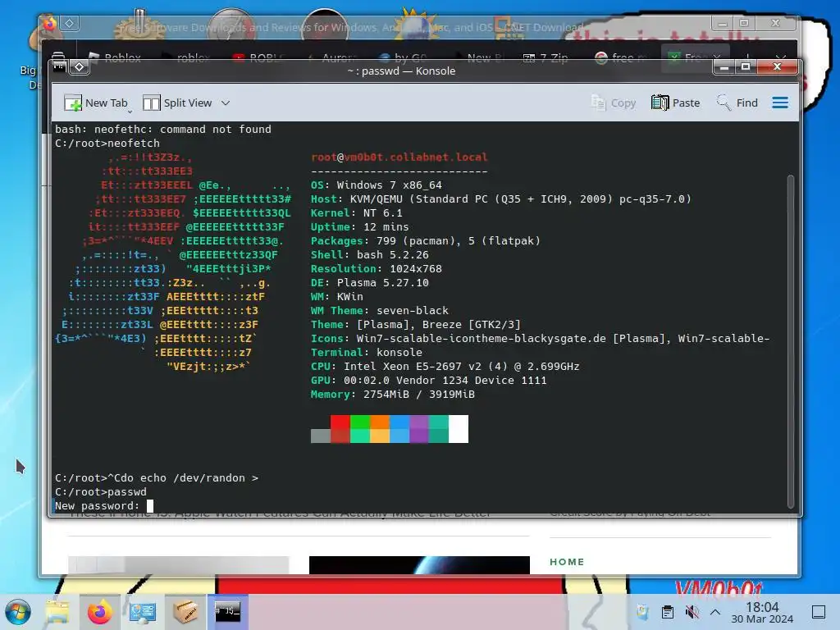Click the space thumbnail image on the webpage
Viewport: 840px width, 630px height.
coord(419,564)
